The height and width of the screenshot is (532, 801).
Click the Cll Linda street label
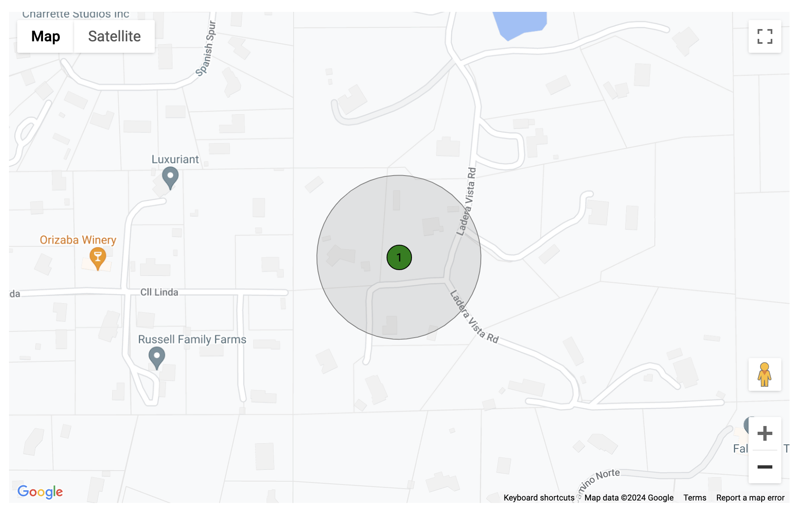pos(159,292)
